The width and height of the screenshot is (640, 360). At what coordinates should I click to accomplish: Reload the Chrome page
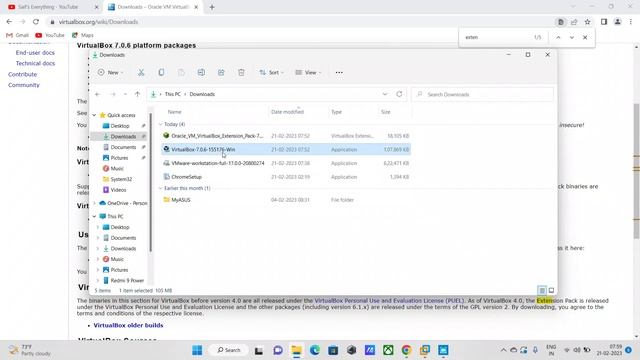pos(36,22)
